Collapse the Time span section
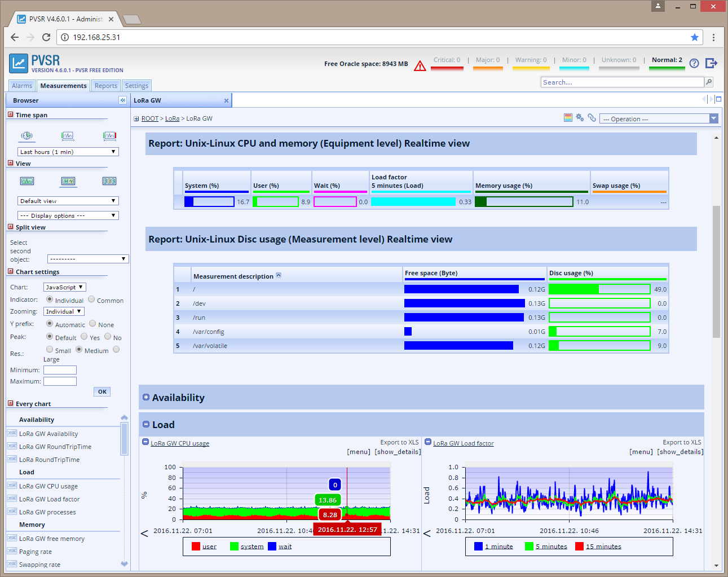 pos(10,114)
